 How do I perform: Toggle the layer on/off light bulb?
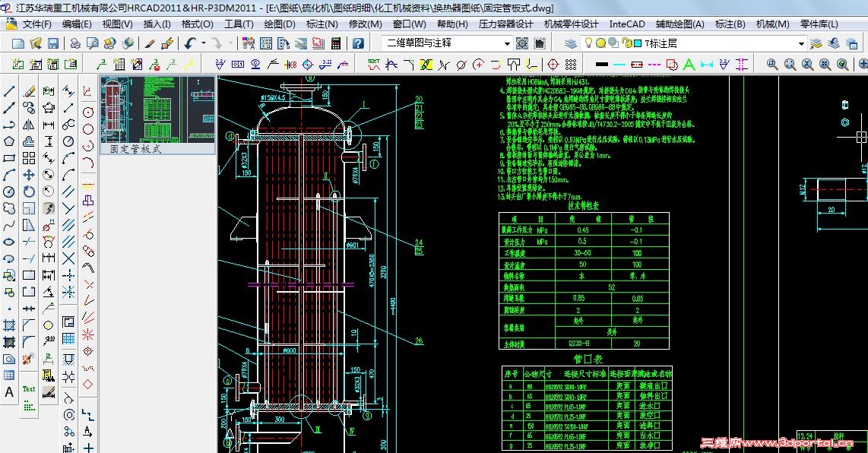(588, 43)
